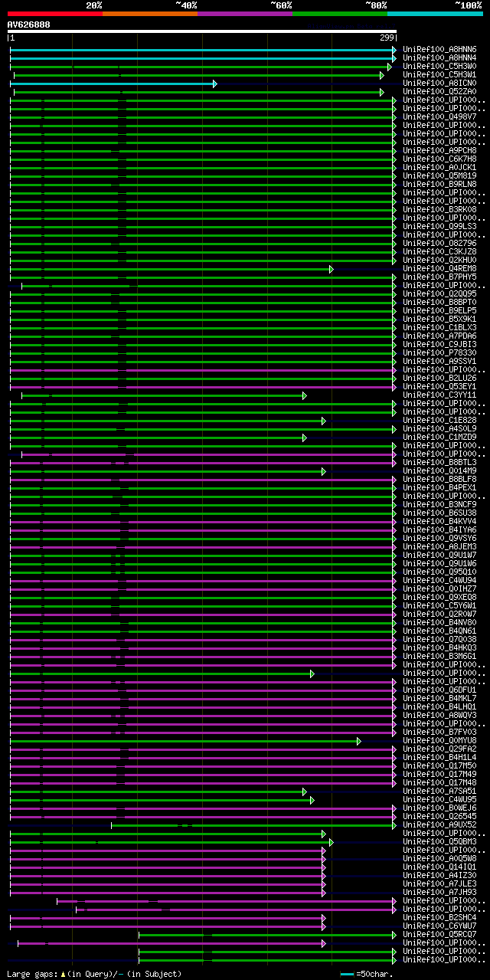Click the purple ~60% legend segment
This screenshot has width=490, height=980.
pos(245,14)
